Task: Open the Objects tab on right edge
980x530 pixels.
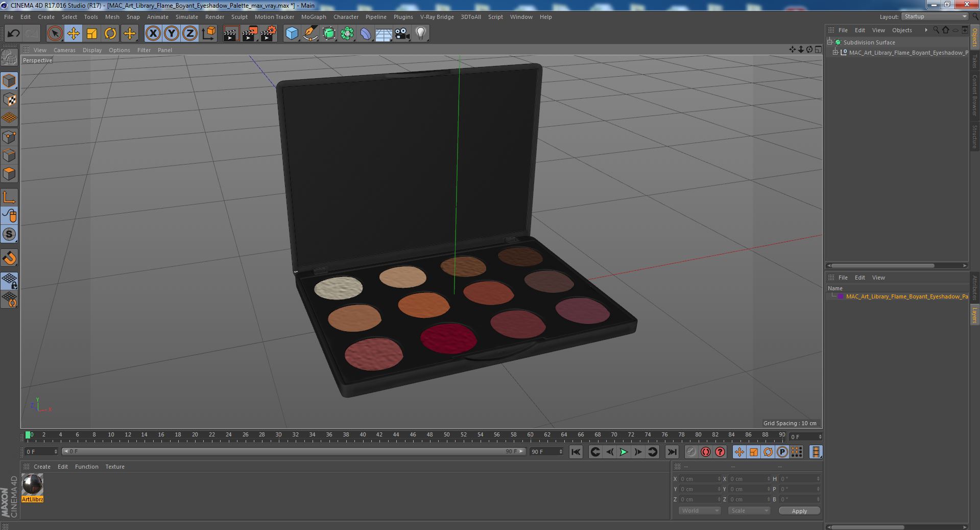Action: click(x=974, y=37)
